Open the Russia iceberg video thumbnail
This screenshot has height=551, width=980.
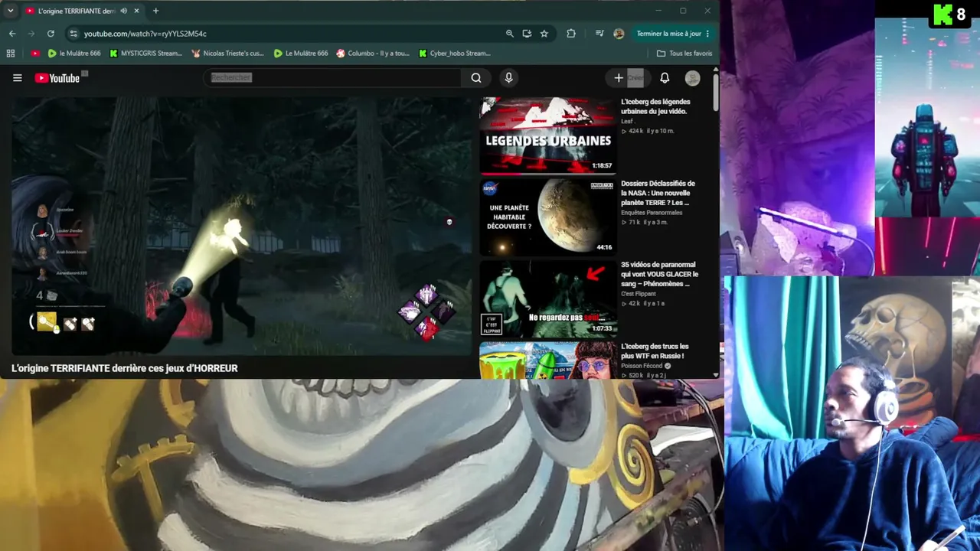548,361
